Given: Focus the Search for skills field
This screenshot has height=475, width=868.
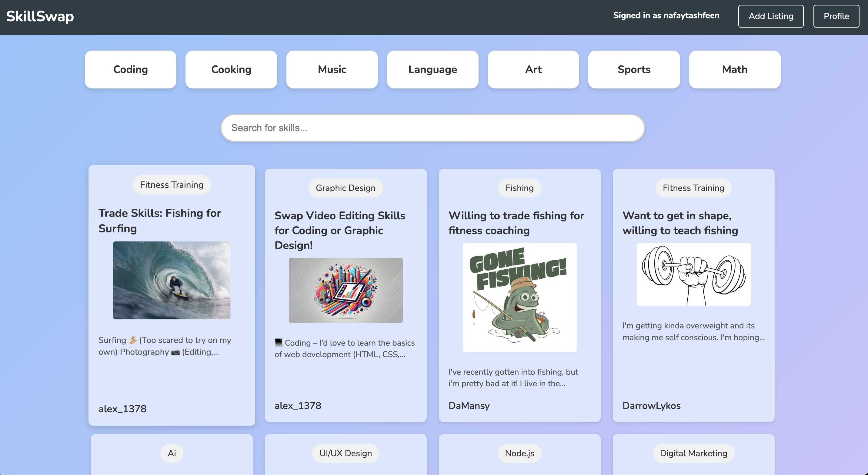Looking at the screenshot, I should 432,128.
